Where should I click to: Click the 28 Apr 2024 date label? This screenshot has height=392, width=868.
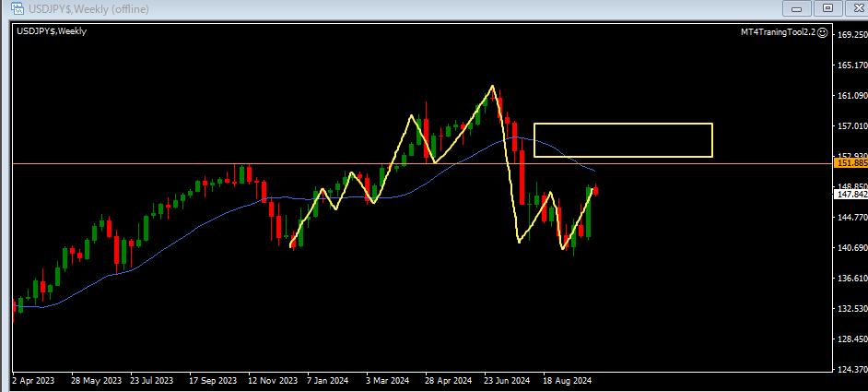[x=449, y=380]
